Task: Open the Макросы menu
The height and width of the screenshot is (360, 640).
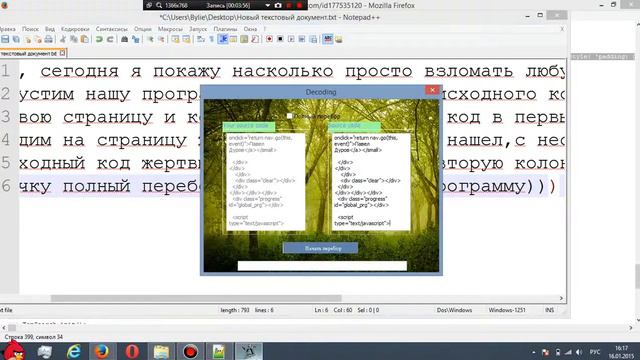Action: click(x=170, y=29)
